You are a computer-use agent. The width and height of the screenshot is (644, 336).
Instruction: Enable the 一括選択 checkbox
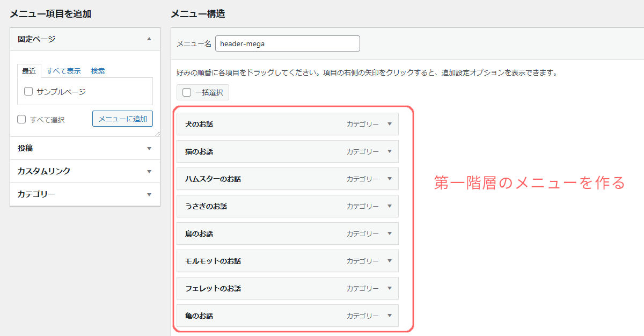(187, 92)
